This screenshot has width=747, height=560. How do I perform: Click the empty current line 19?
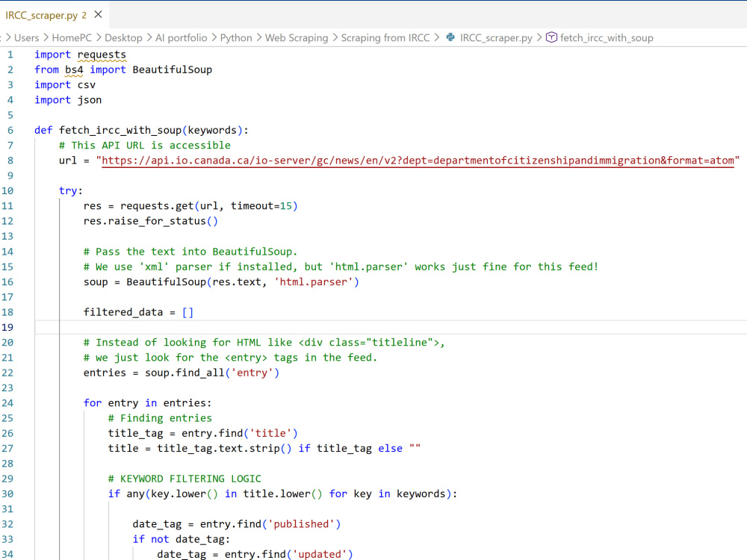tap(391, 328)
